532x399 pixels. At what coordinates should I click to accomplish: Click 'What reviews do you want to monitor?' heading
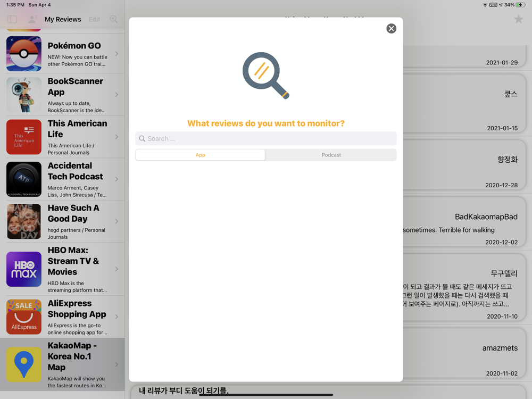[265, 123]
